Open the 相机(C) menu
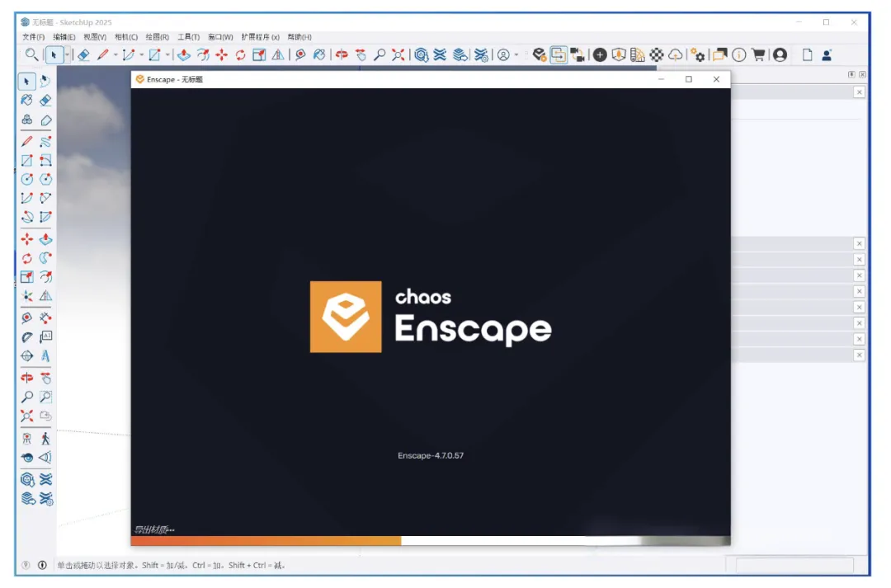This screenshot has width=891, height=588. click(x=125, y=37)
